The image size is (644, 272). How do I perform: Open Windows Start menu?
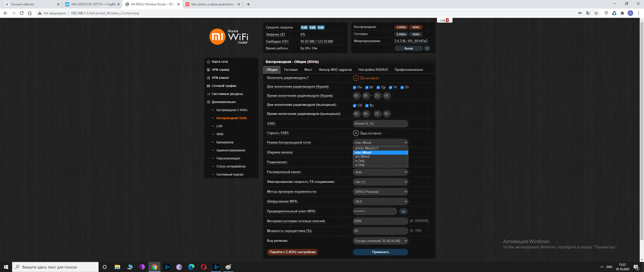pos(6,267)
